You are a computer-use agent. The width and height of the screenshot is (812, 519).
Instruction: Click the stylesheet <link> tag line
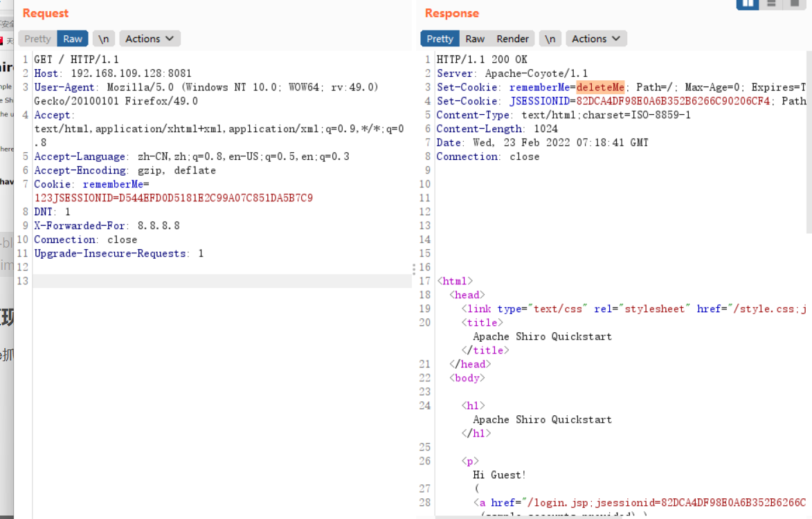click(634, 309)
